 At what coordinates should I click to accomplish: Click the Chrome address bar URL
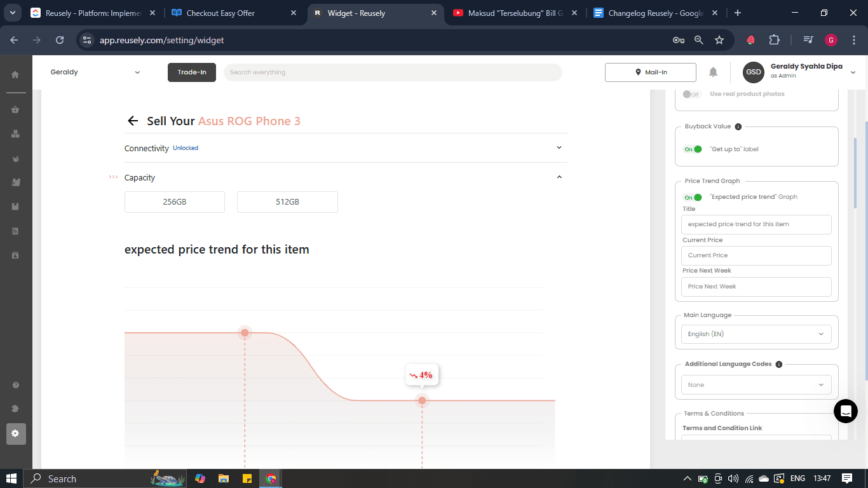tap(162, 40)
